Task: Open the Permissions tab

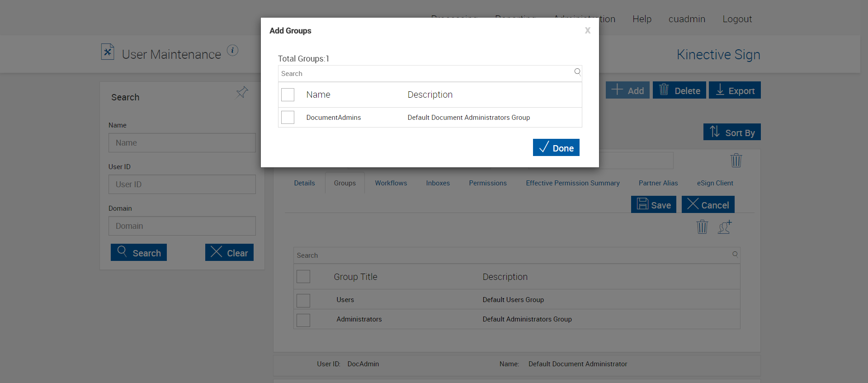Action: (488, 183)
